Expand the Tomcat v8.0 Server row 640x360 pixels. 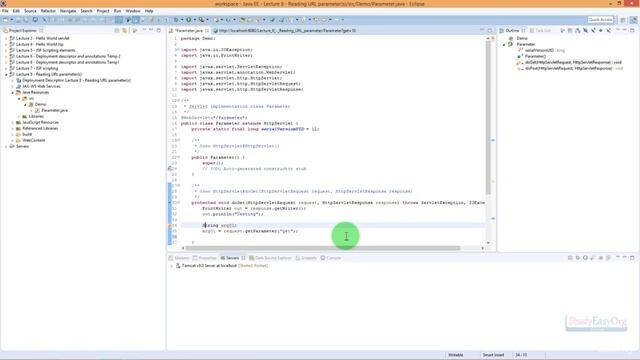coord(172,266)
